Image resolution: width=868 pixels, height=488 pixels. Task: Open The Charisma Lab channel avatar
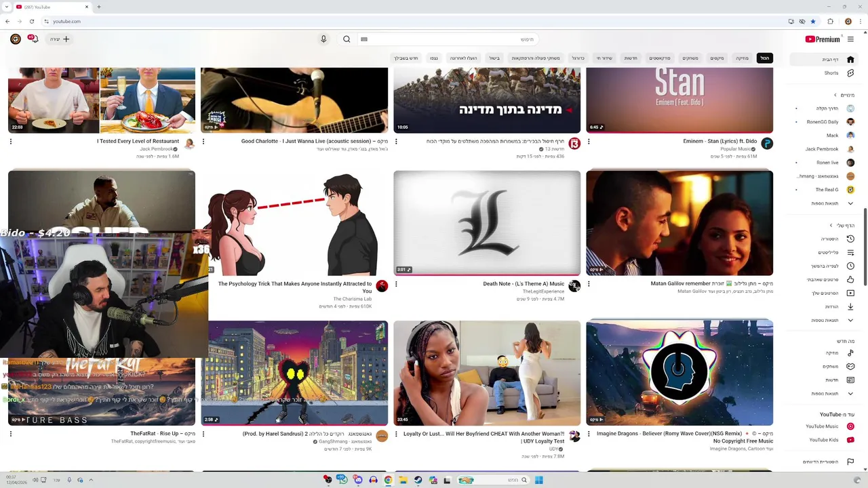point(382,286)
